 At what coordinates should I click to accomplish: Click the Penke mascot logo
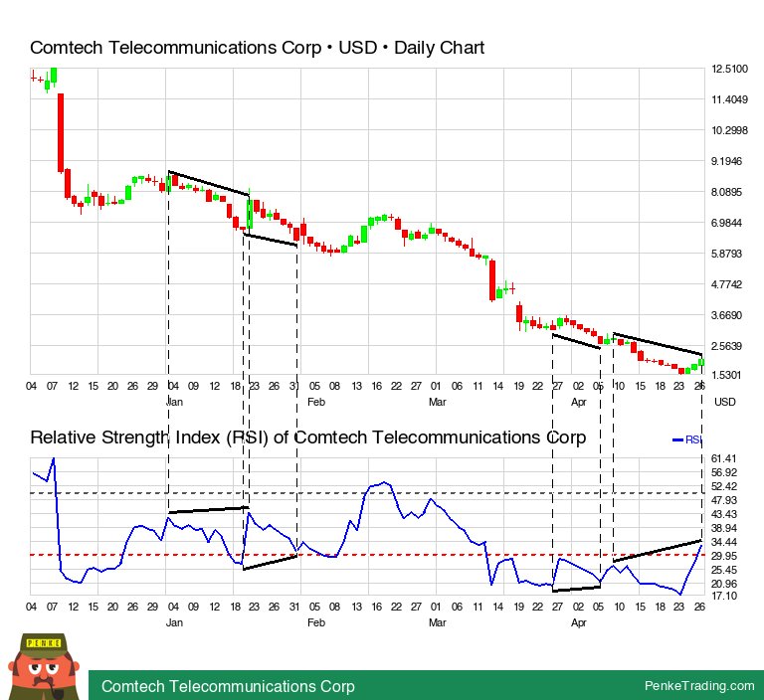click(44, 667)
